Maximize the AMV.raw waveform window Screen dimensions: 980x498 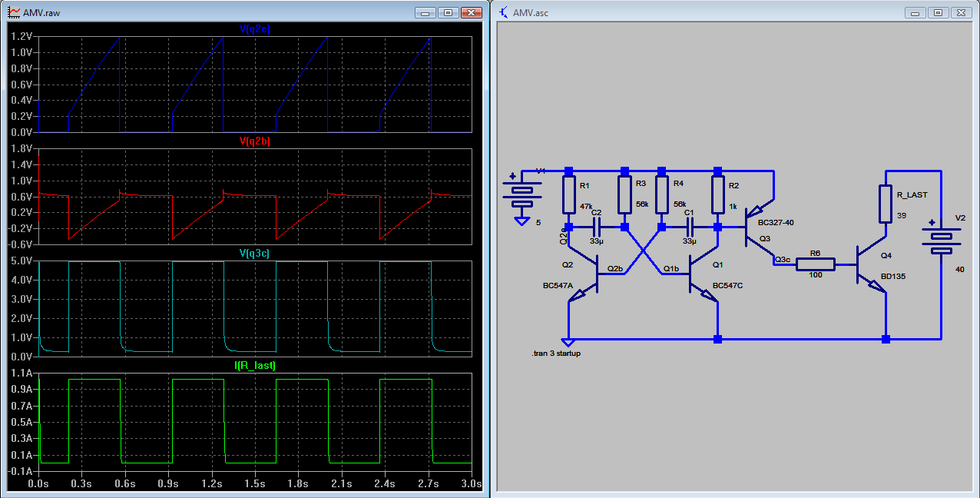click(x=449, y=12)
